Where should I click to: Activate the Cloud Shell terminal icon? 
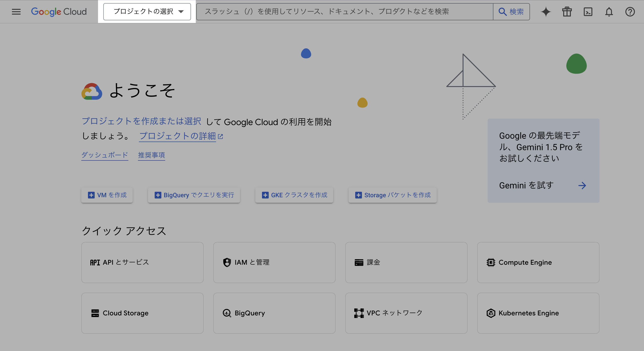click(588, 12)
